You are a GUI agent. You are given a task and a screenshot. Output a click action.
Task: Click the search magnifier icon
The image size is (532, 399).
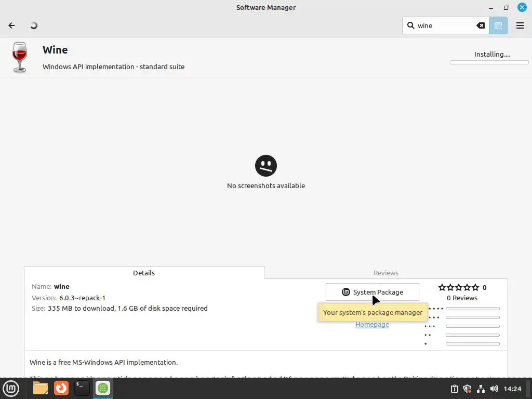(x=410, y=25)
